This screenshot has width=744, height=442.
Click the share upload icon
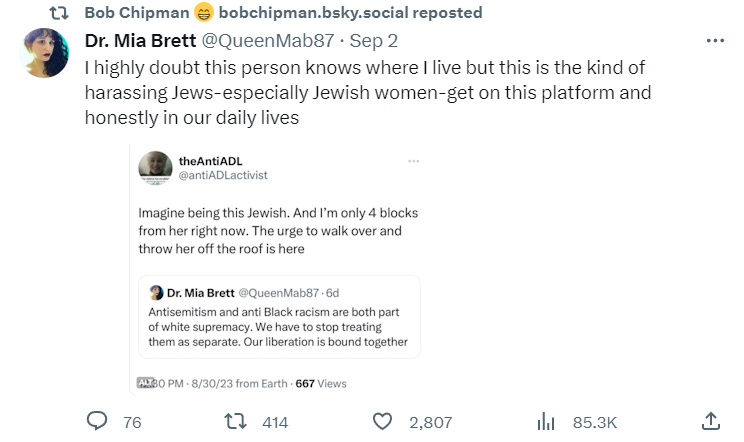coord(710,422)
